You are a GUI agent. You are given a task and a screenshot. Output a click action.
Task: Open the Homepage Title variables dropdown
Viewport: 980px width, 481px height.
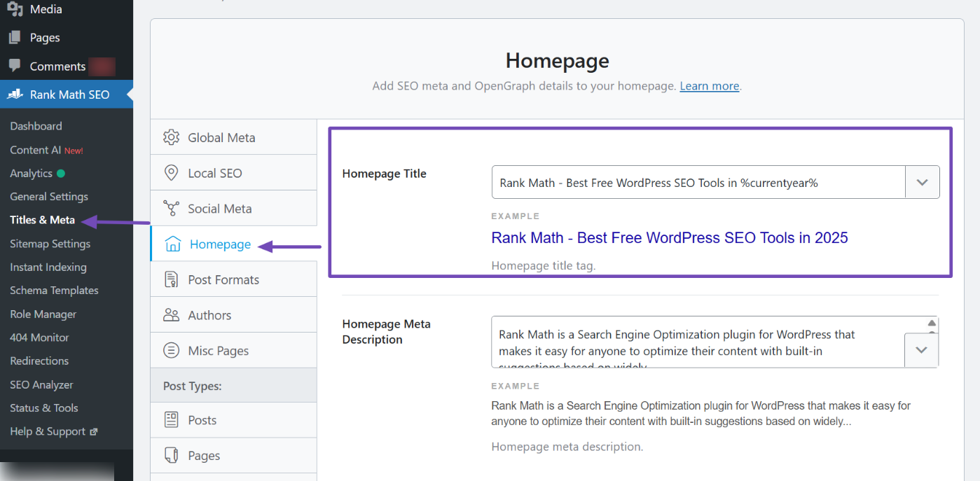(x=922, y=183)
